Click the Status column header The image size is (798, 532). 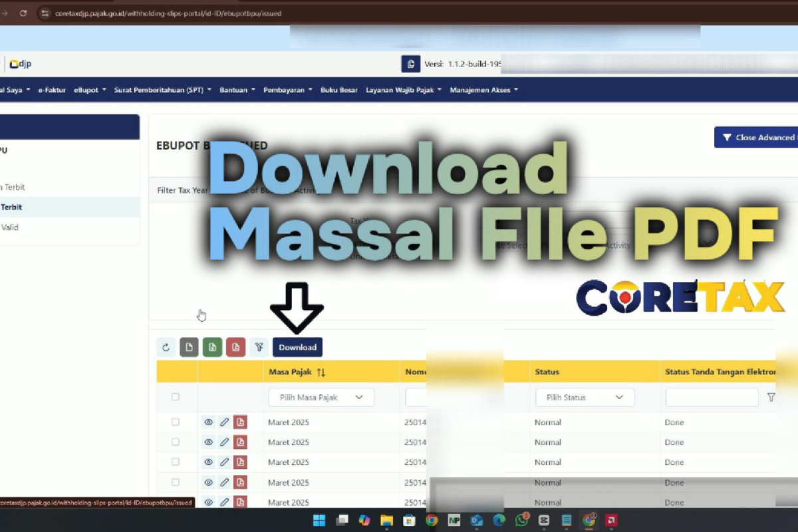(547, 372)
